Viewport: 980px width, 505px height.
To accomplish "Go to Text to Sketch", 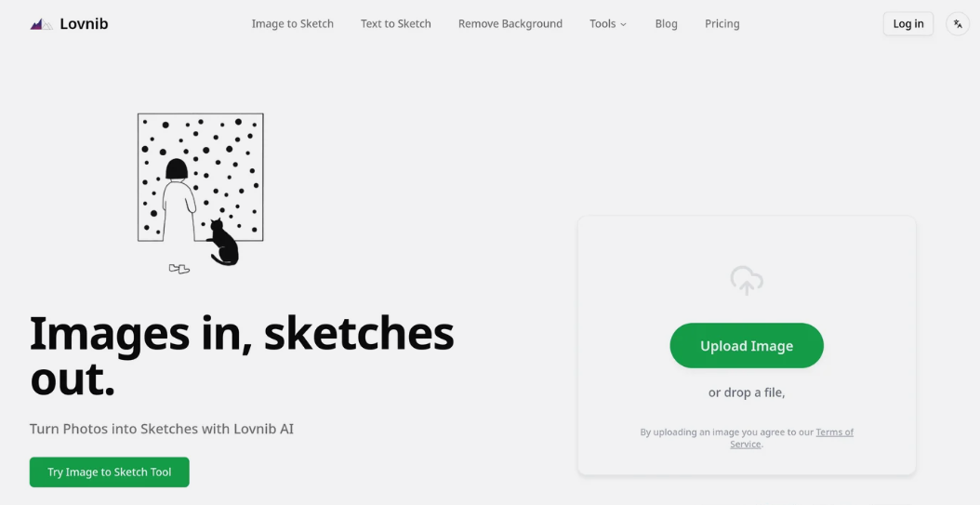I will click(395, 24).
